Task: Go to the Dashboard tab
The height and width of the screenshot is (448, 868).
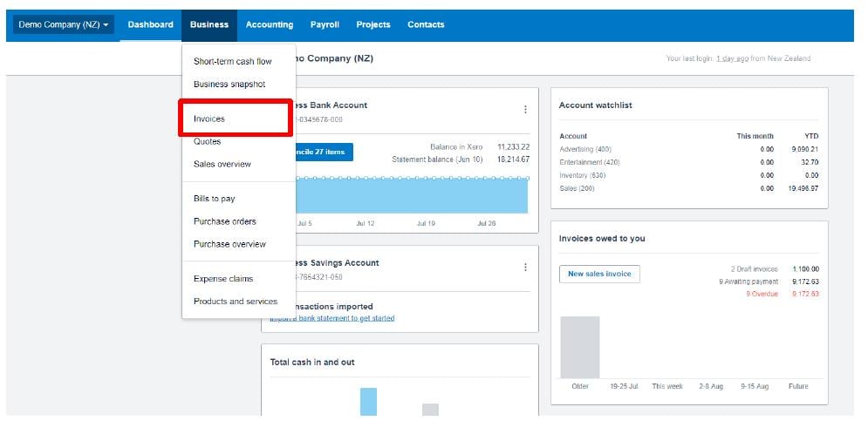Action: (x=150, y=24)
